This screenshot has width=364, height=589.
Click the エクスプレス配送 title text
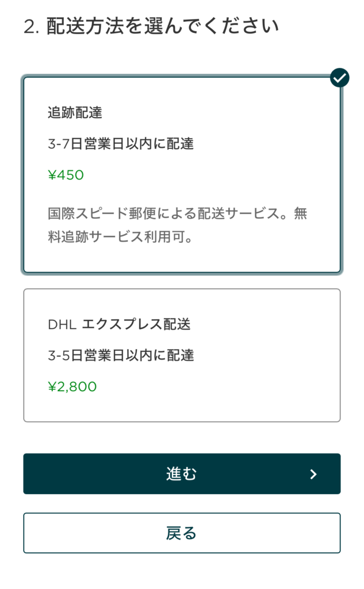pyautogui.click(x=136, y=324)
